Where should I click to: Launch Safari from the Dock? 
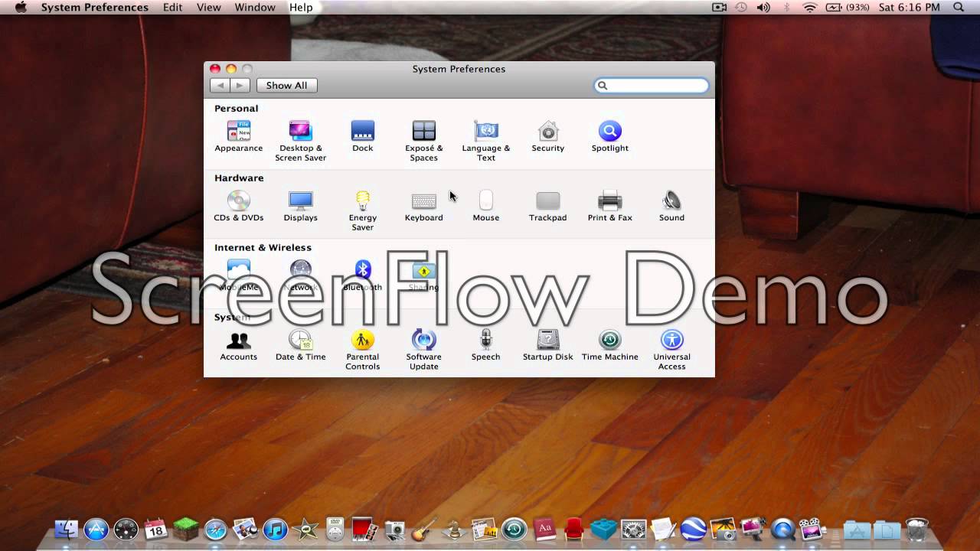pos(216,529)
